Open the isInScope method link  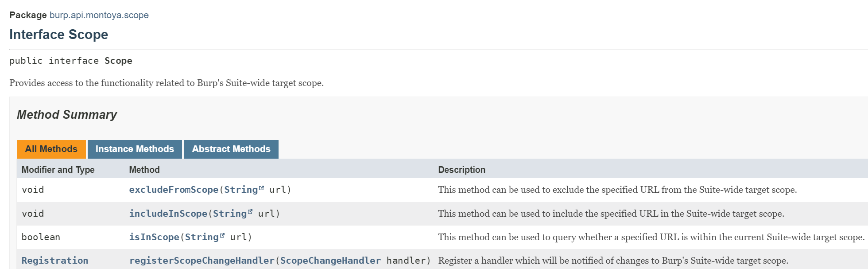154,237
